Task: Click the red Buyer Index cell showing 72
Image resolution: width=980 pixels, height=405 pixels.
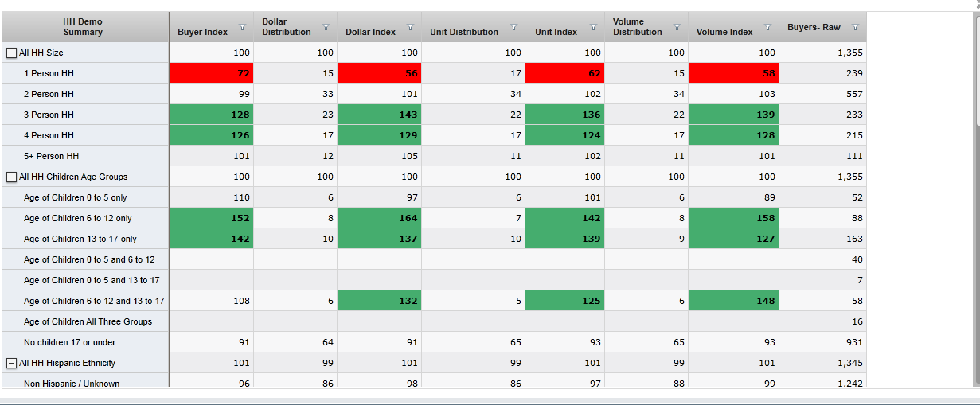Action: 211,73
